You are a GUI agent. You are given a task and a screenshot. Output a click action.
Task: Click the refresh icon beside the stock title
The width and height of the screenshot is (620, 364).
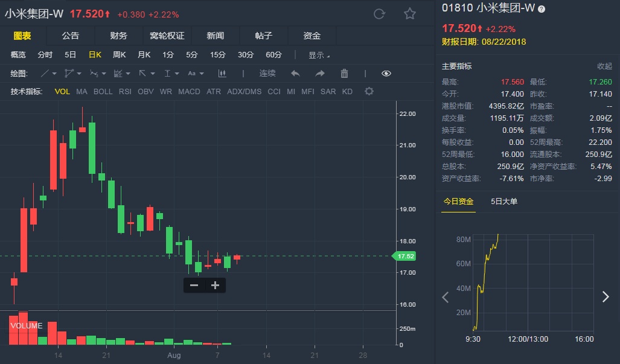(379, 14)
